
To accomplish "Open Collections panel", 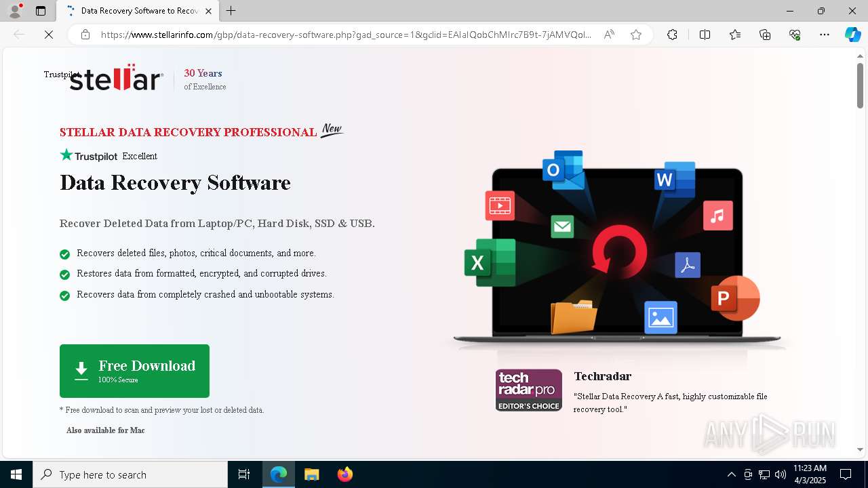I will click(x=765, y=35).
